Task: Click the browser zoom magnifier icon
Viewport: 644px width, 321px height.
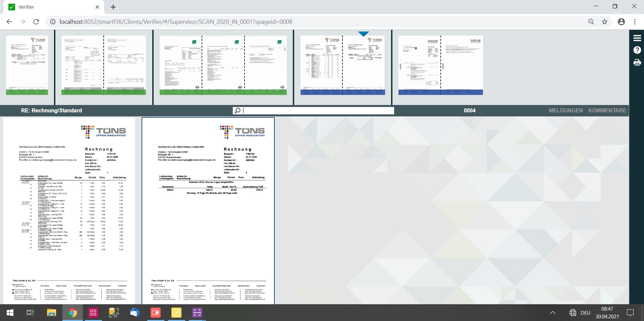Action: click(591, 22)
